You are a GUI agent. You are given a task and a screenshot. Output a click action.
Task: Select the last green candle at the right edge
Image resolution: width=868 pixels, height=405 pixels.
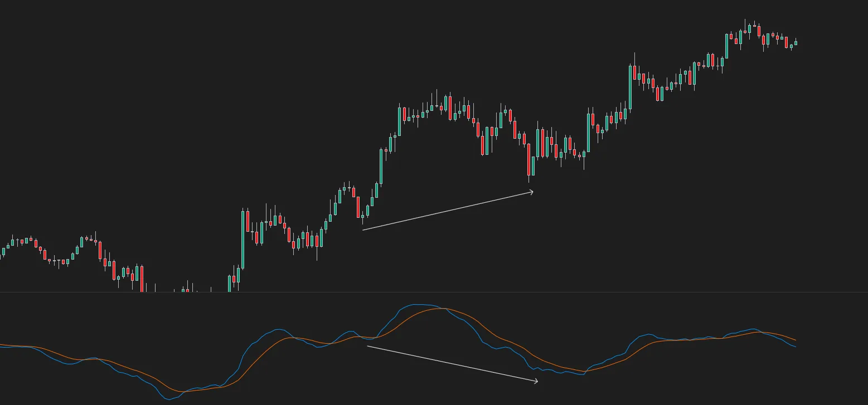[x=796, y=42]
